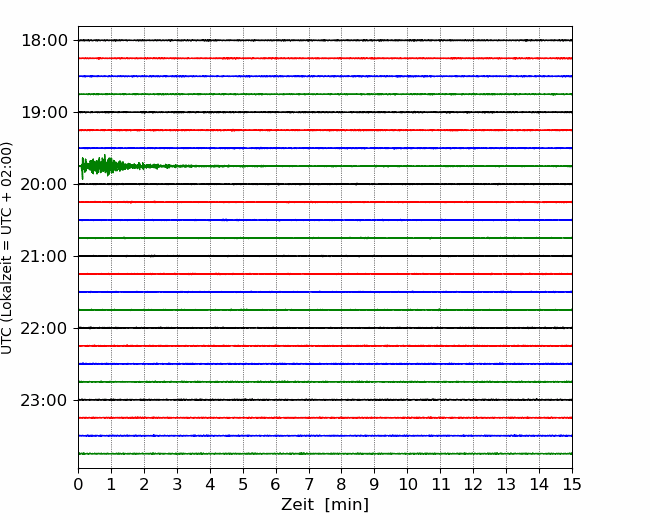Click the x-axis tick label 3
Screen dimensions: 650x520
[177, 484]
